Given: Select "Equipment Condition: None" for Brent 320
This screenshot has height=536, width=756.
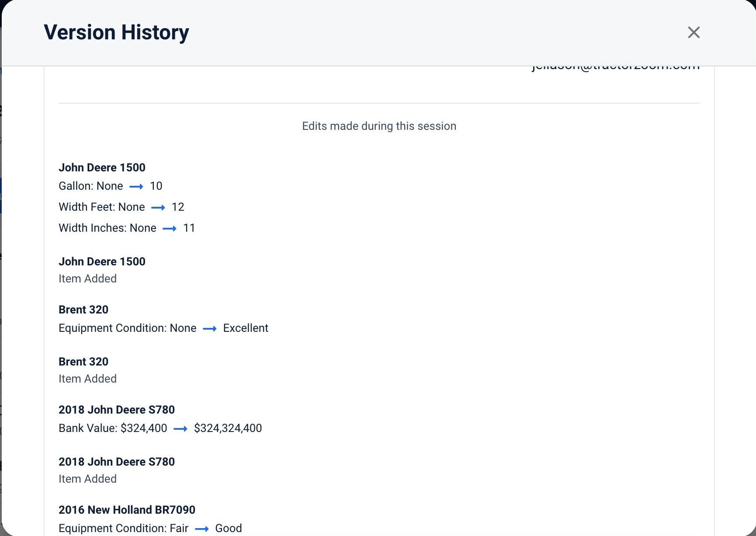Looking at the screenshot, I should [x=128, y=328].
